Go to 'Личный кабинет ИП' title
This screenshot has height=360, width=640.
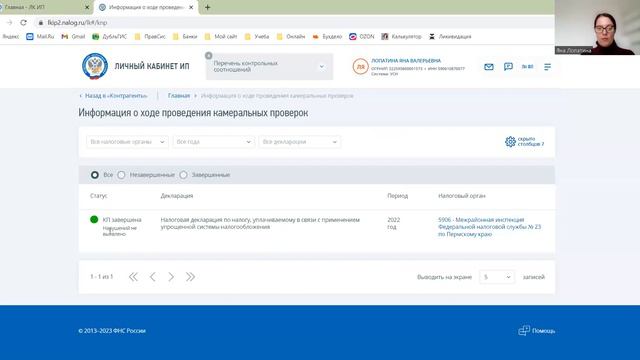(152, 66)
